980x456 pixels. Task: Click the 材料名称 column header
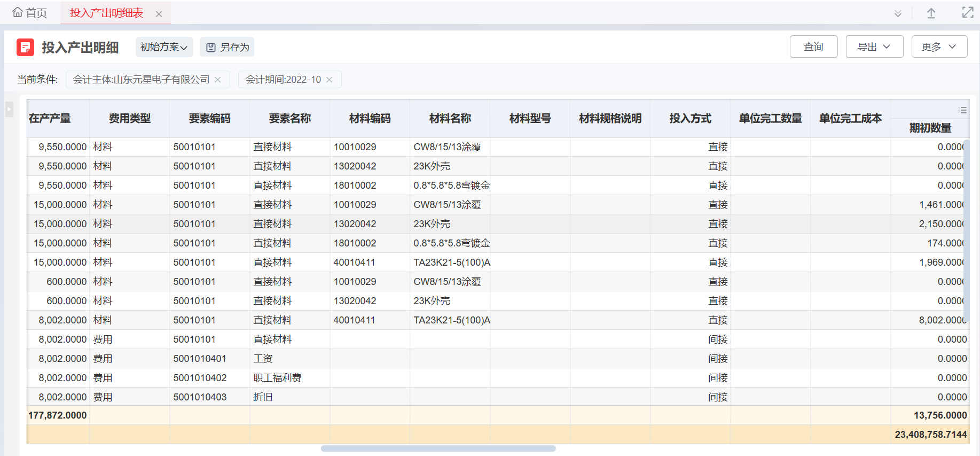click(450, 118)
